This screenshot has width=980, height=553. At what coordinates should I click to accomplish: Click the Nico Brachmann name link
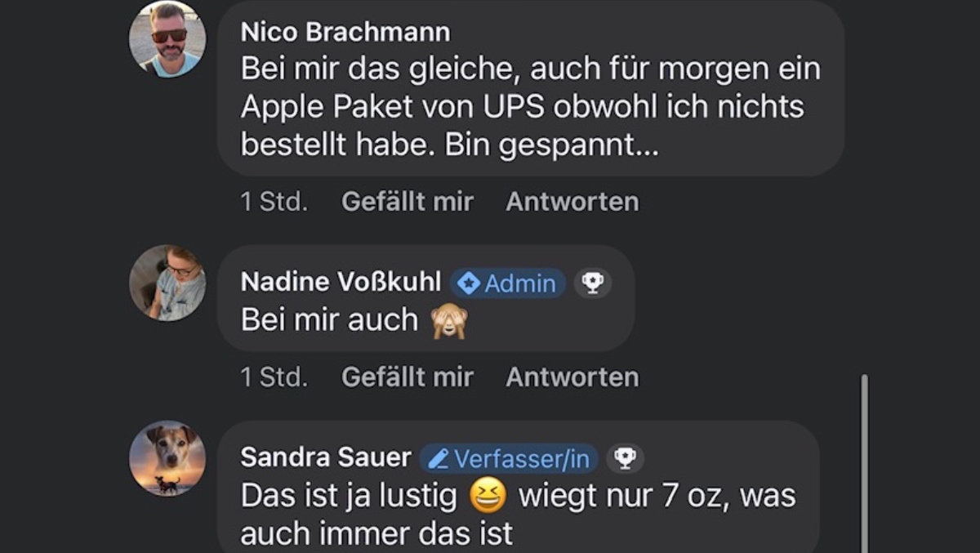point(345,32)
